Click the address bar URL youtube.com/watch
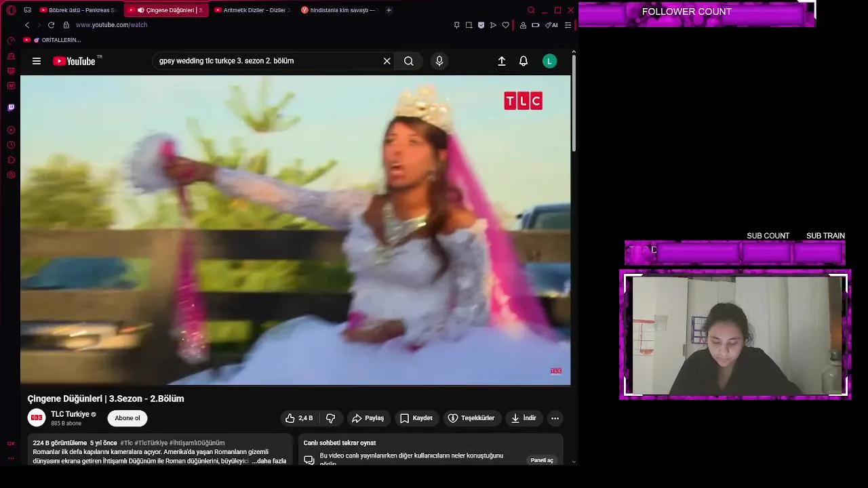The width and height of the screenshot is (868, 488). 111,25
